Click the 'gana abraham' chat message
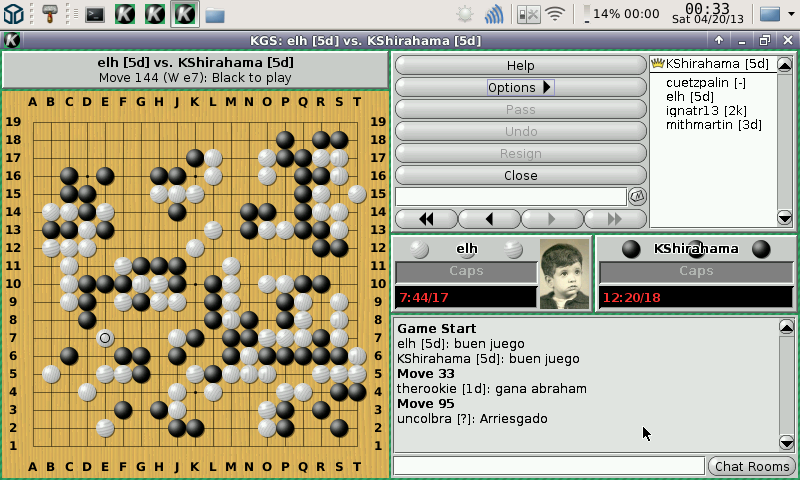Image resolution: width=800 pixels, height=480 pixels. (x=541, y=389)
